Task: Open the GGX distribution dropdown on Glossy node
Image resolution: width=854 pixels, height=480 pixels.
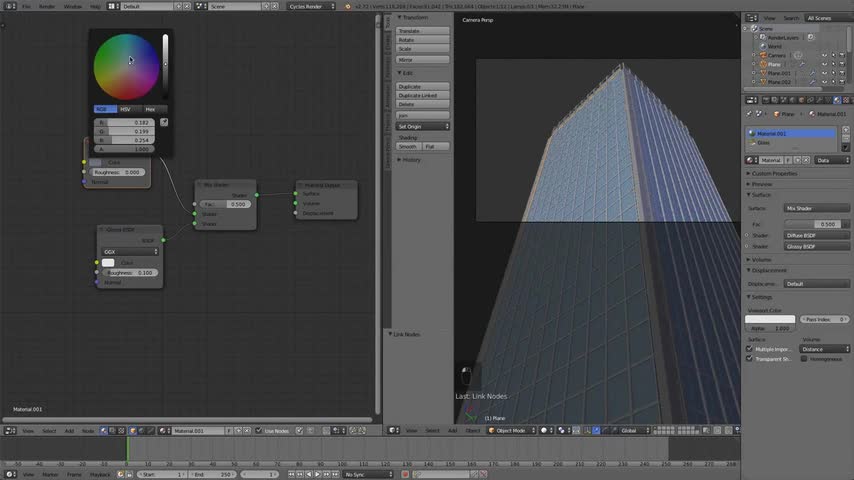Action: [x=130, y=252]
